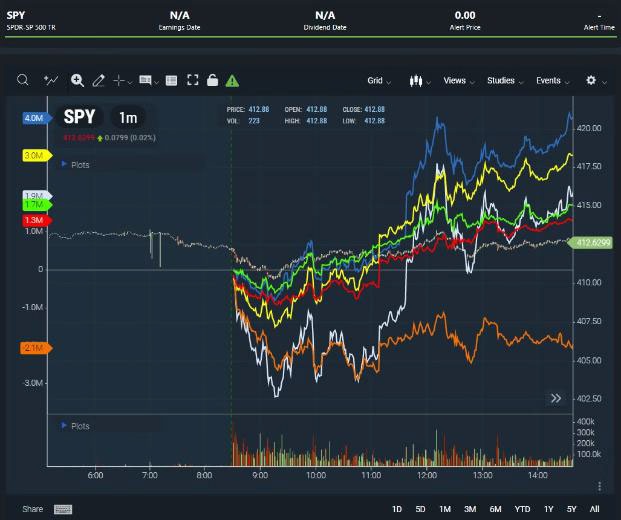Select the 3M range
Viewport: 621px width, 520px height.
point(470,509)
